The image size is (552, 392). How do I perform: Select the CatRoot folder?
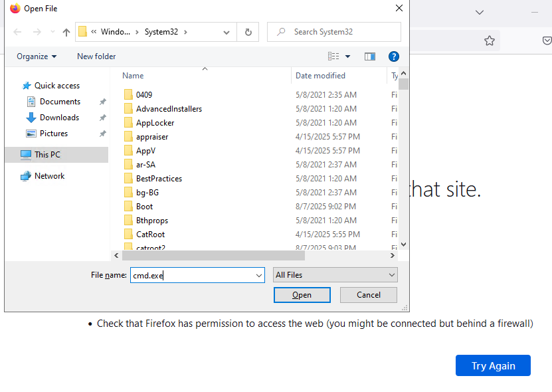tap(150, 235)
